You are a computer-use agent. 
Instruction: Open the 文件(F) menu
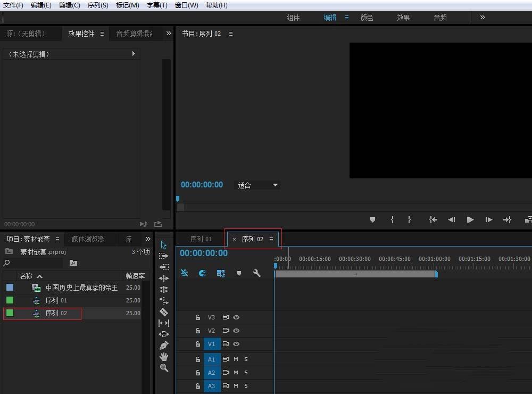13,5
